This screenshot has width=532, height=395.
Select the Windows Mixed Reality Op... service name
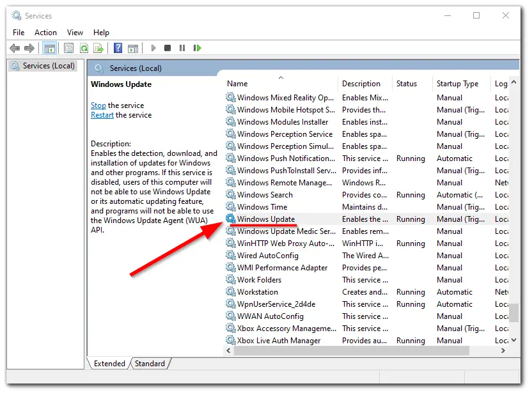[x=285, y=98]
